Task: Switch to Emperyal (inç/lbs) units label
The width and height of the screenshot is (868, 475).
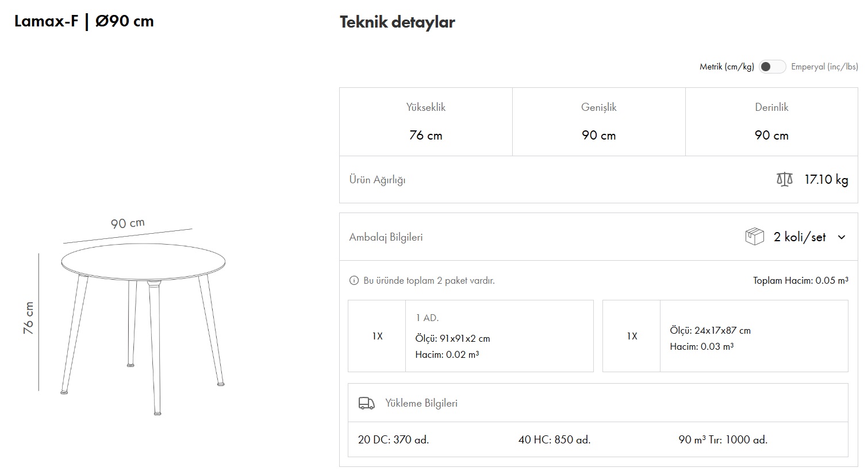Action: click(824, 67)
